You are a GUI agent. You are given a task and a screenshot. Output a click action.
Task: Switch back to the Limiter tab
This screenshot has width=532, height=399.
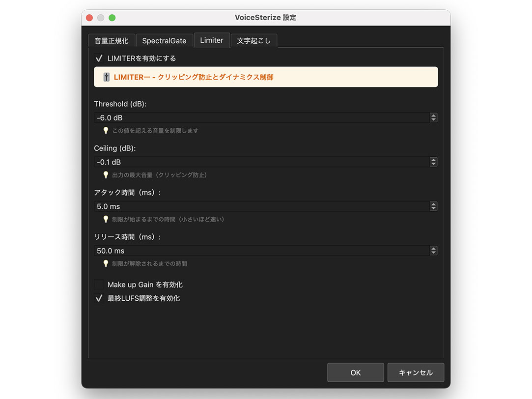[212, 40]
